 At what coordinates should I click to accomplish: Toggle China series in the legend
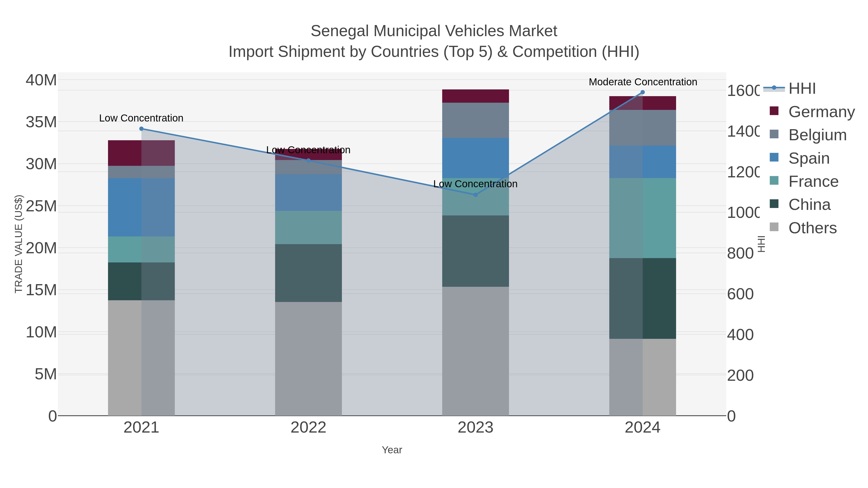800,204
